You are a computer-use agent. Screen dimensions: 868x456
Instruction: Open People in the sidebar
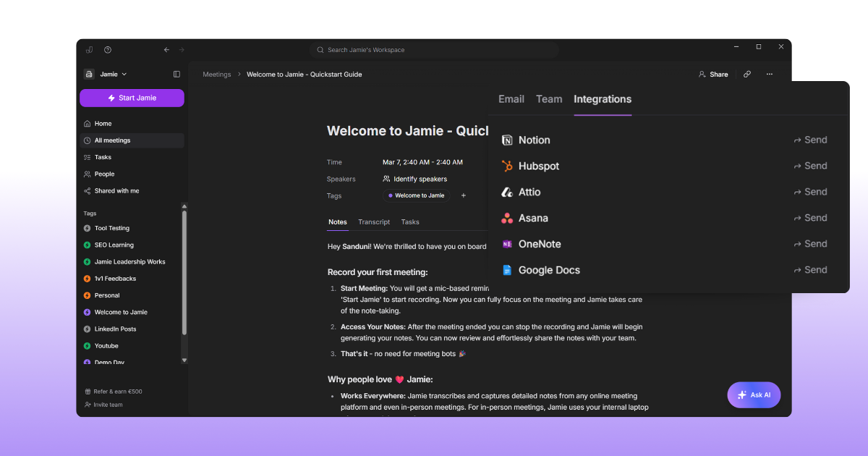point(132,174)
